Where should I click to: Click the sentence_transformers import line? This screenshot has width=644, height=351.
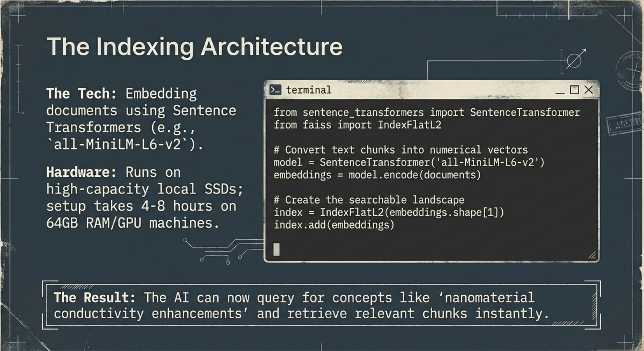[426, 113]
